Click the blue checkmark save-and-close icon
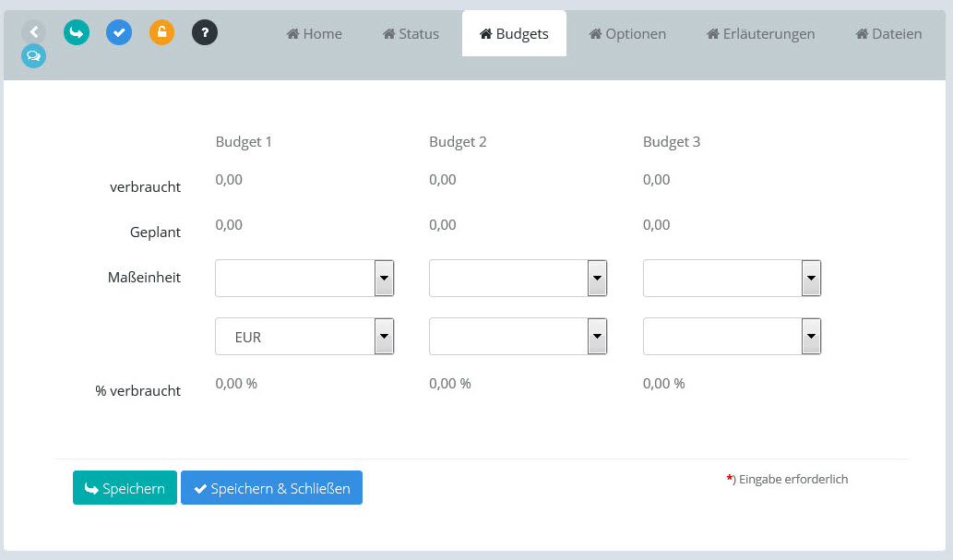 (119, 32)
